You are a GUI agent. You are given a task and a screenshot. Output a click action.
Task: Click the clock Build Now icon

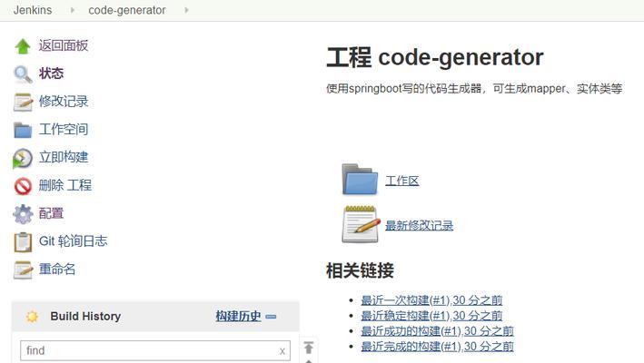23,158
